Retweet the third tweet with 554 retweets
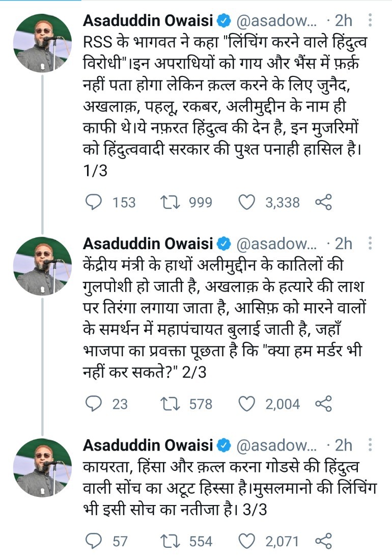 [167, 541]
